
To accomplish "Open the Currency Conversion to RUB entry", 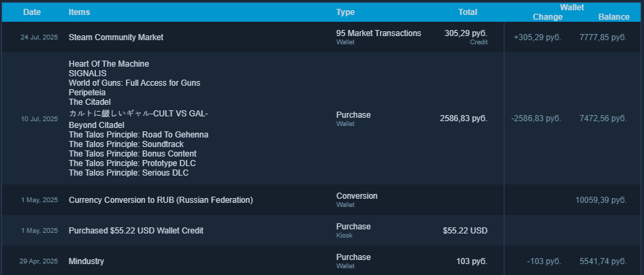I will (161, 200).
